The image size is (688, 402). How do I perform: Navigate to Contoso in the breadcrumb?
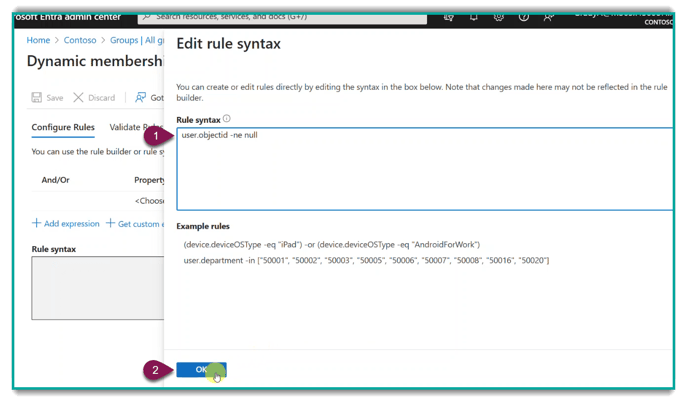[x=80, y=41]
